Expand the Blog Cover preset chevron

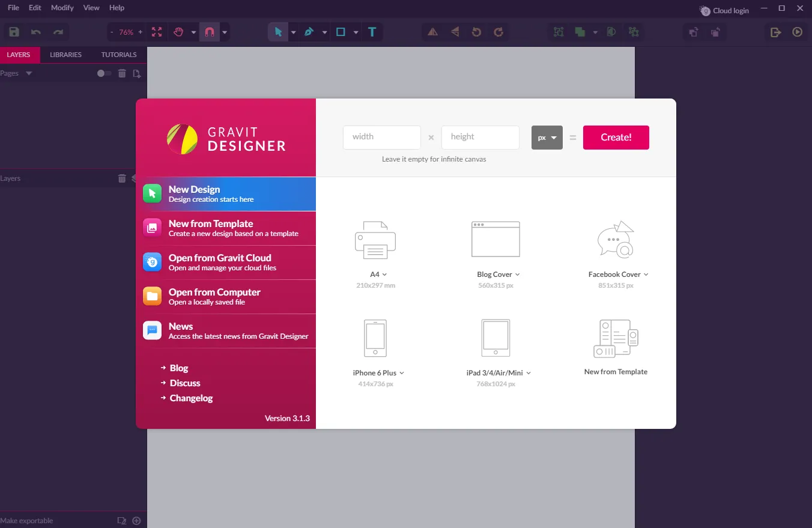point(517,275)
